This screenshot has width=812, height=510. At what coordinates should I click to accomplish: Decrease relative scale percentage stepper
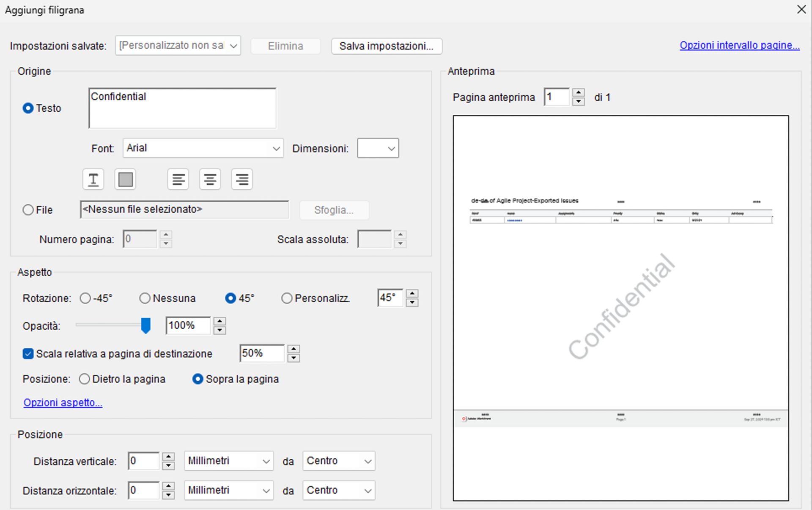point(294,358)
